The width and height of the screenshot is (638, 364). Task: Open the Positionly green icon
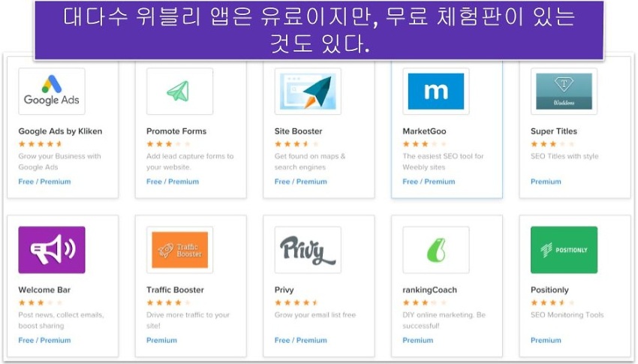[x=564, y=250]
